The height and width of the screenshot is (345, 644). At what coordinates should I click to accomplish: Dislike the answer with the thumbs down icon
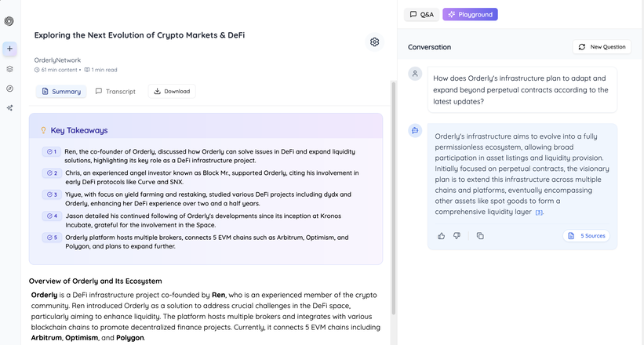coord(457,235)
